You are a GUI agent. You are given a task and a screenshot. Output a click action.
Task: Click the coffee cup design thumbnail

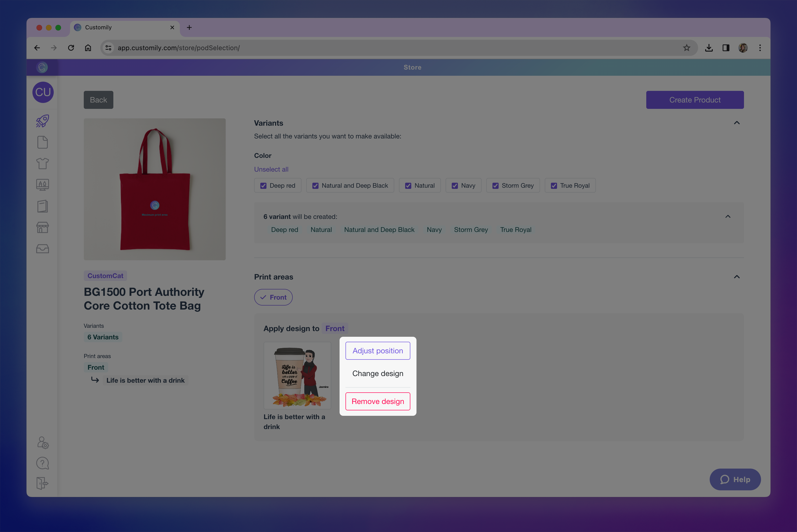pyautogui.click(x=297, y=375)
